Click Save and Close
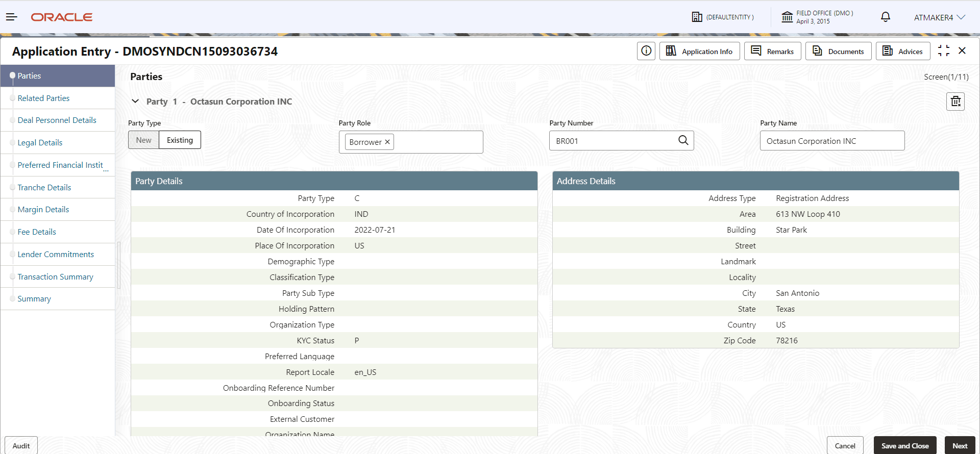Image resolution: width=980 pixels, height=454 pixels. (x=905, y=445)
